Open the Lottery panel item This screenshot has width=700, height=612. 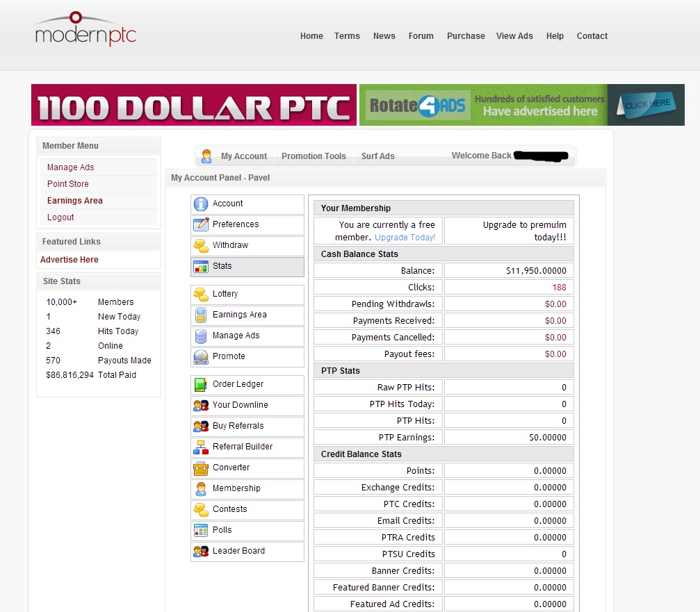(x=247, y=294)
